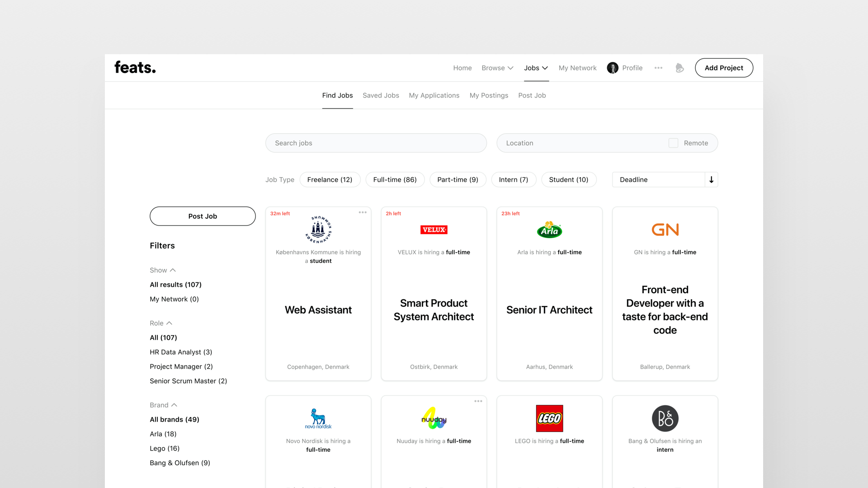868x488 pixels.
Task: Switch to My Applications tab
Action: pyautogui.click(x=434, y=95)
